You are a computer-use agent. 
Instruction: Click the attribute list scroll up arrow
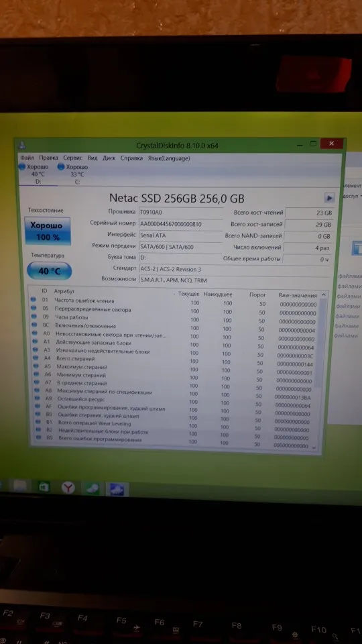point(323,295)
